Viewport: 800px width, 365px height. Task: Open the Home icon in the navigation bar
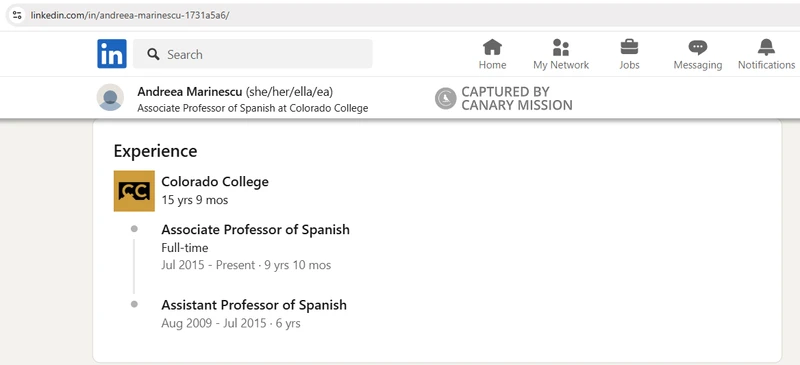pyautogui.click(x=492, y=47)
